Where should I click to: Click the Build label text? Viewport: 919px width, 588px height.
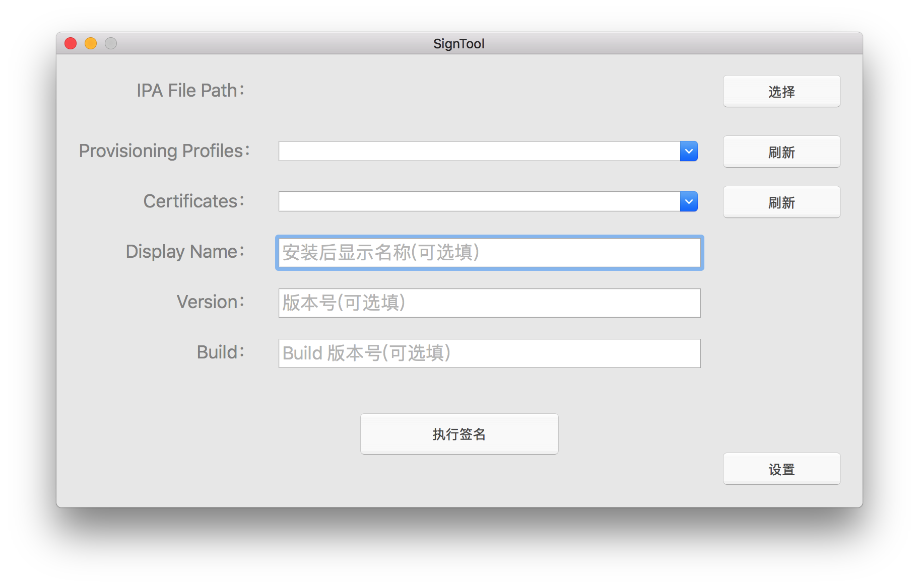[x=221, y=352]
